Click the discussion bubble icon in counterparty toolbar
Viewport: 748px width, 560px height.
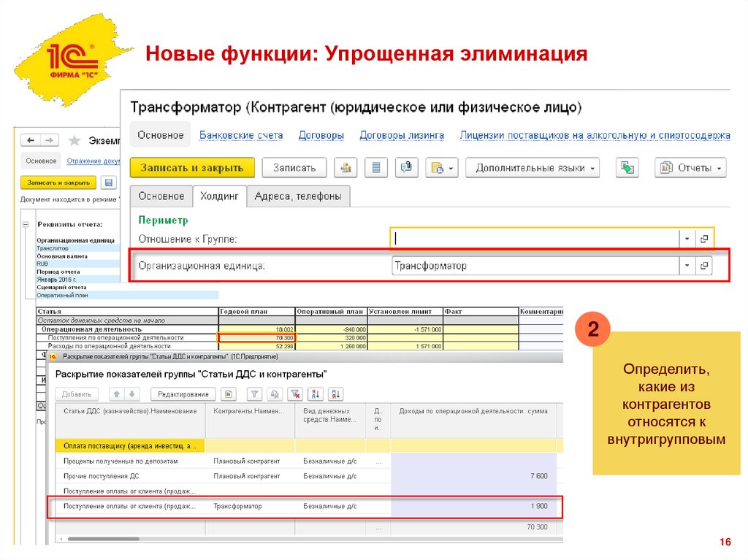tap(406, 168)
